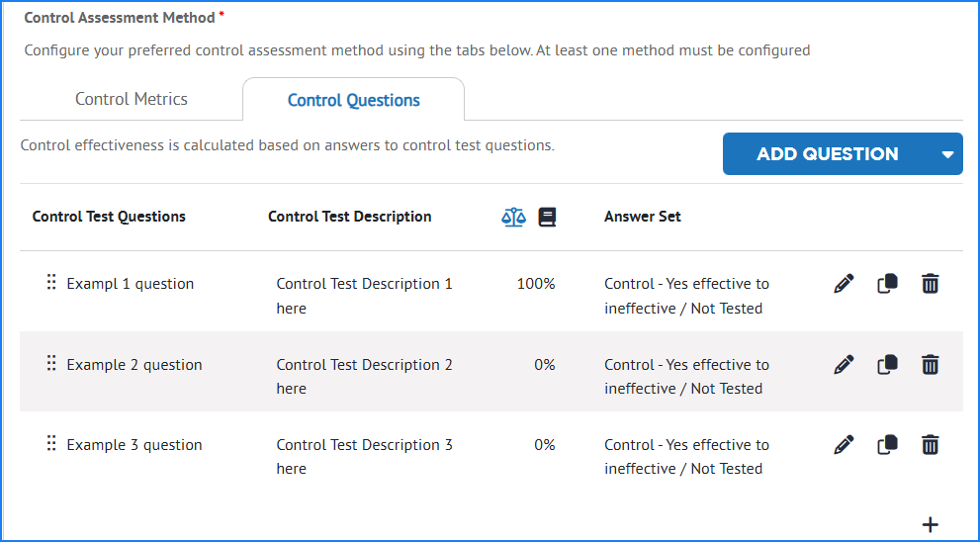Click the Example 3 question text

(x=134, y=445)
